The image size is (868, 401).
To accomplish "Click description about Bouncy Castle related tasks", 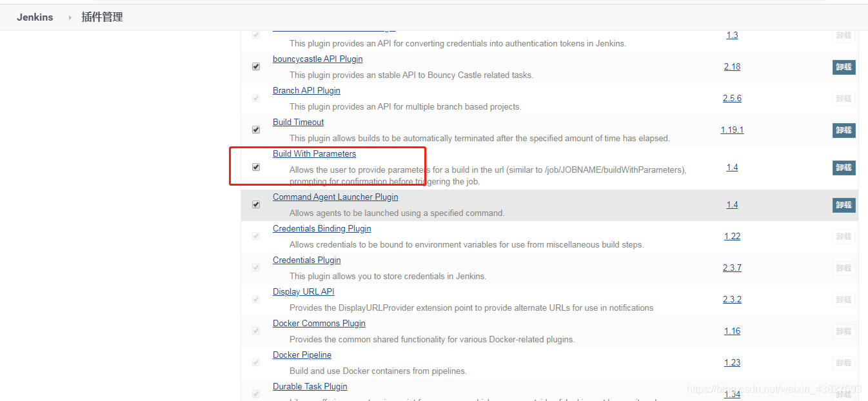I will (411, 75).
